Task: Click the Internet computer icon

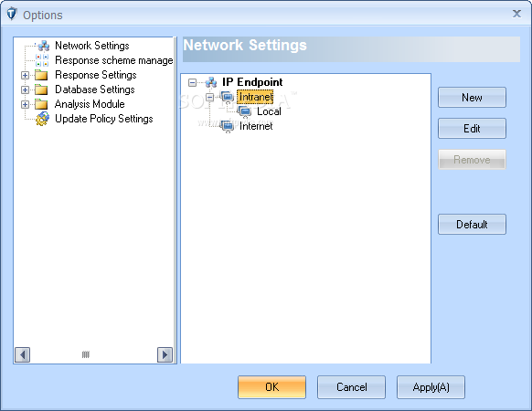Action: (x=228, y=126)
